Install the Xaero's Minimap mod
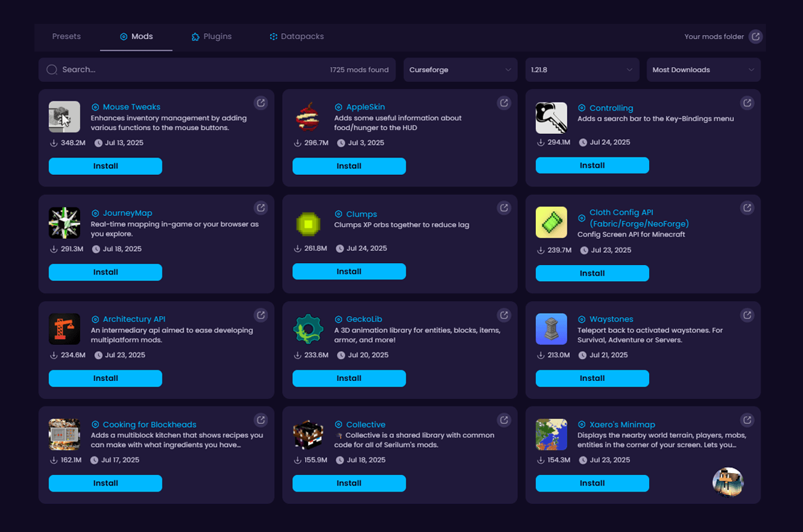The image size is (803, 532). click(592, 484)
